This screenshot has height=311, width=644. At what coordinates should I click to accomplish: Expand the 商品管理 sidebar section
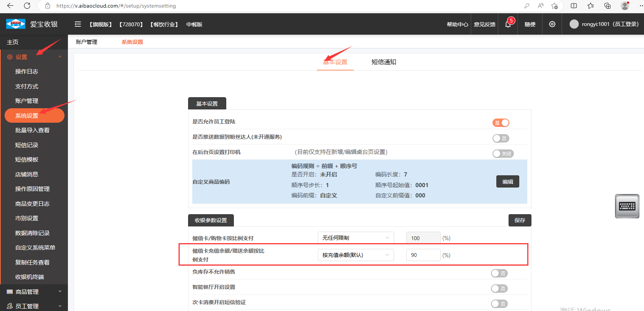(34, 292)
